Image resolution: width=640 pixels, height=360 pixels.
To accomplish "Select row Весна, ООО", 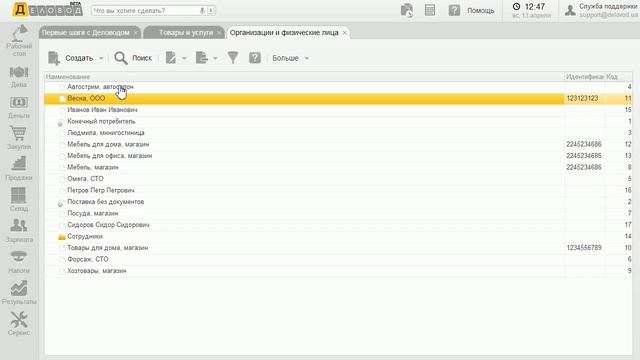I will (338, 98).
